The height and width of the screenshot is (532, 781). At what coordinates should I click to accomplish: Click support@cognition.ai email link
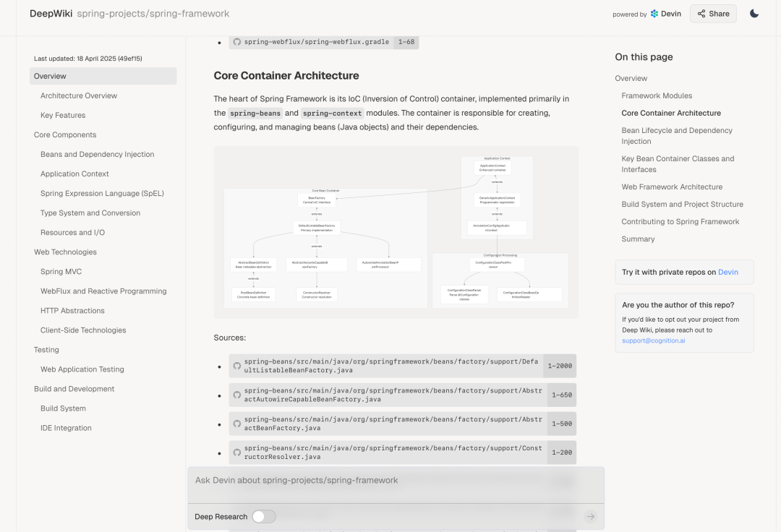(653, 340)
